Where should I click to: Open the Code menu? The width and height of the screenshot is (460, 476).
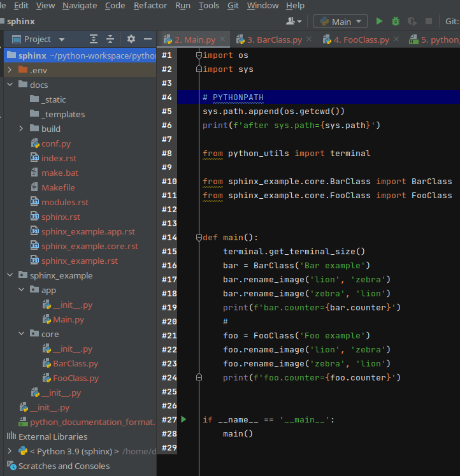[115, 6]
